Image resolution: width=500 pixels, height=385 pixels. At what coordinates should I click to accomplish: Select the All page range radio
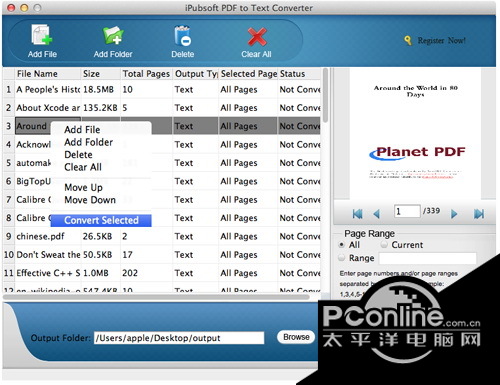[x=341, y=245]
